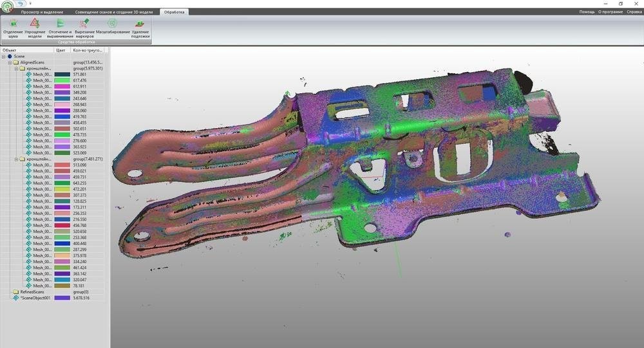Click the yellow swatch of mesh 472.201
The height and width of the screenshot is (348, 644).
tap(62, 189)
